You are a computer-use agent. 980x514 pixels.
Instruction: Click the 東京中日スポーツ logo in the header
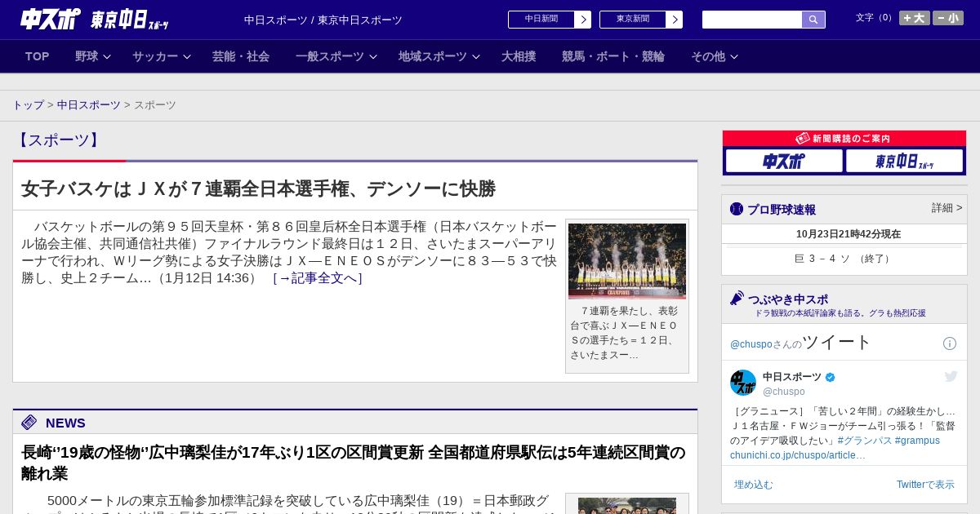click(129, 20)
